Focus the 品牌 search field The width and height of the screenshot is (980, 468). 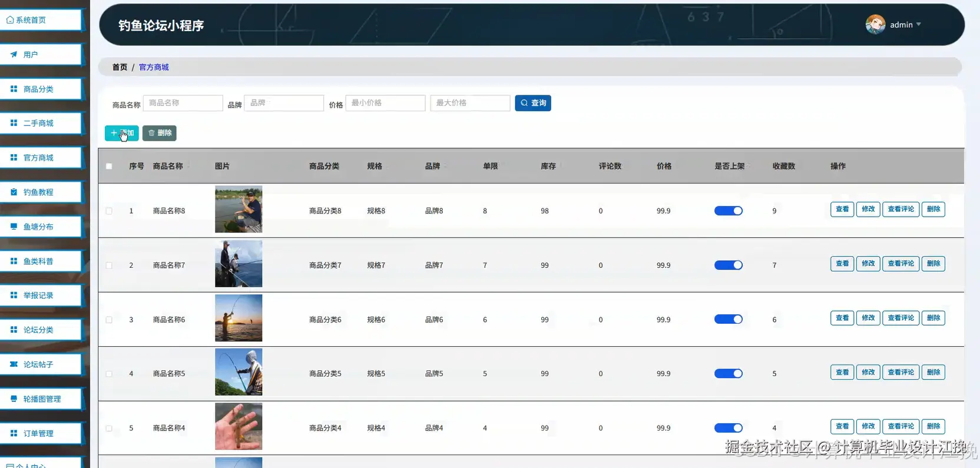[284, 103]
